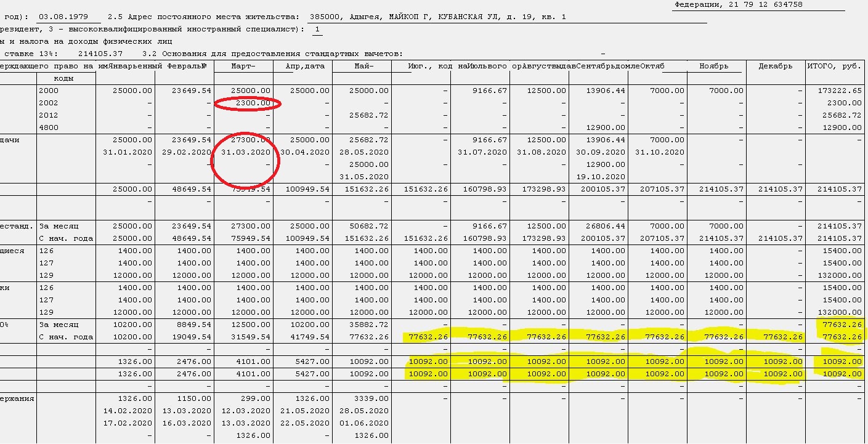Click the Ноябрь column header
The image size is (868, 444).
click(x=713, y=66)
